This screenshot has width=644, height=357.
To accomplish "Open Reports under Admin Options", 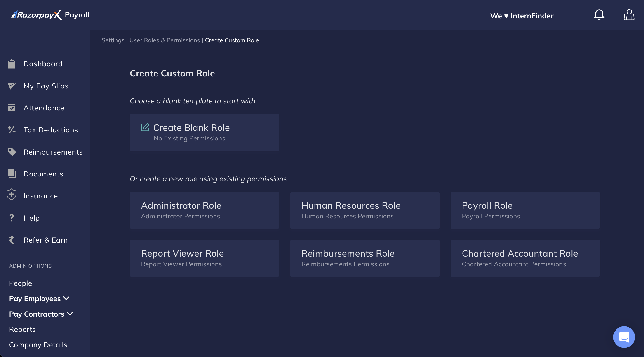I will click(22, 329).
